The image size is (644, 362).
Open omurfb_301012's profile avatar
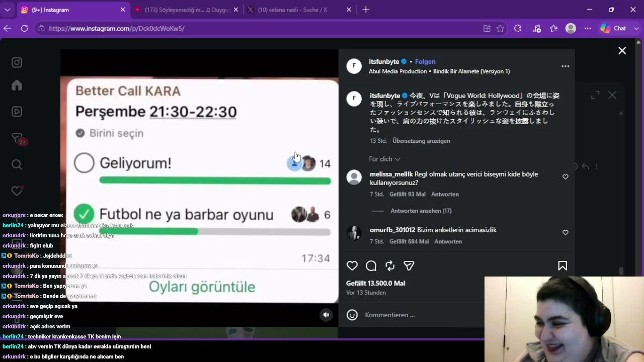(x=354, y=233)
